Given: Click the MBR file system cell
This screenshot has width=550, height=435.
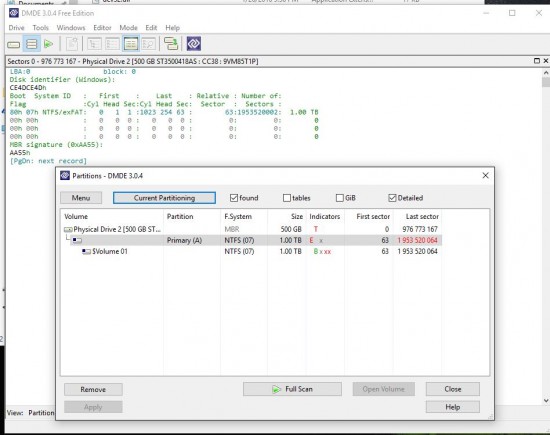Looking at the screenshot, I should click(x=232, y=229).
